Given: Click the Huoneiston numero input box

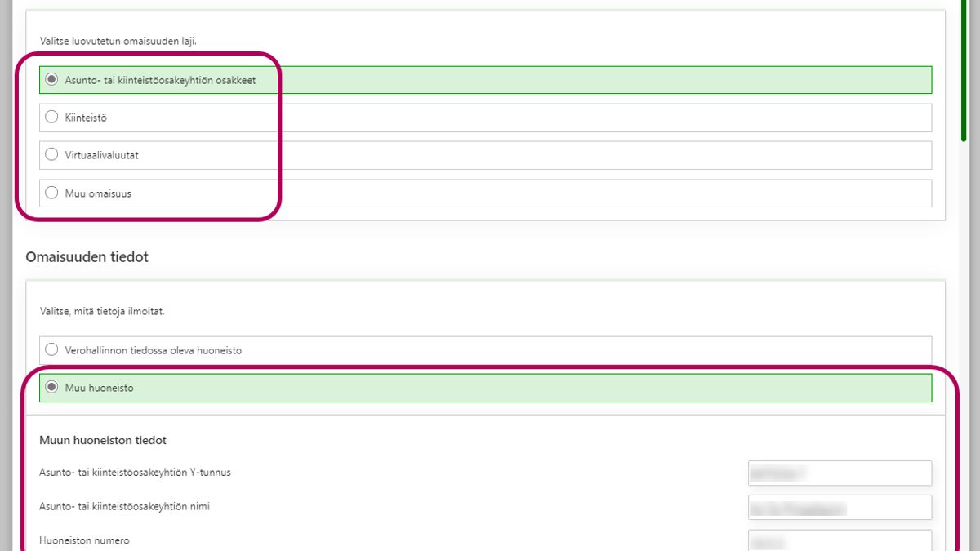Looking at the screenshot, I should [x=839, y=540].
